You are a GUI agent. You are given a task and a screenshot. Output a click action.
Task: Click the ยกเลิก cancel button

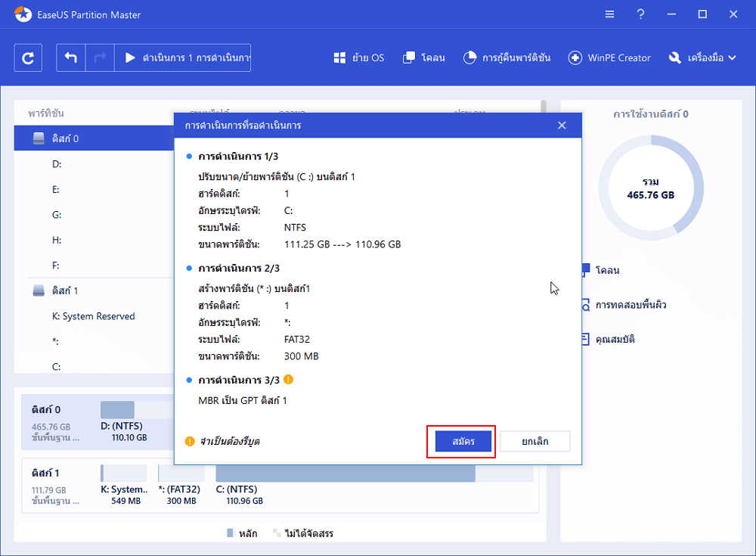pos(535,441)
